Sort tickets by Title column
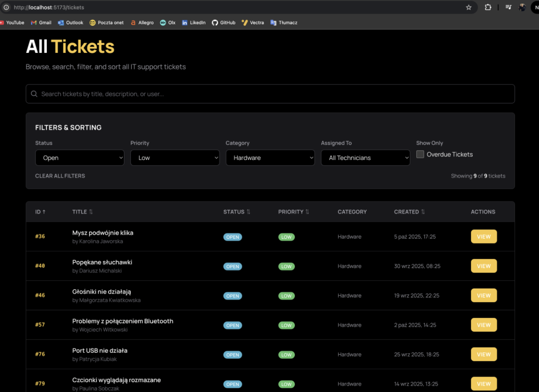 [x=82, y=212]
